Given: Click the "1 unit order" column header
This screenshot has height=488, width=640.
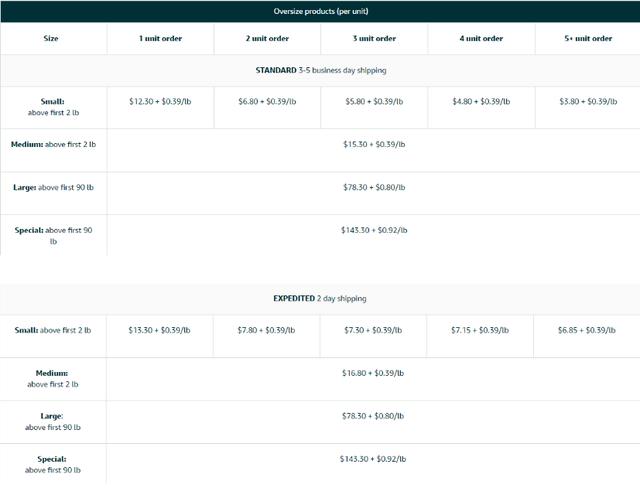Looking at the screenshot, I should pos(160,39).
